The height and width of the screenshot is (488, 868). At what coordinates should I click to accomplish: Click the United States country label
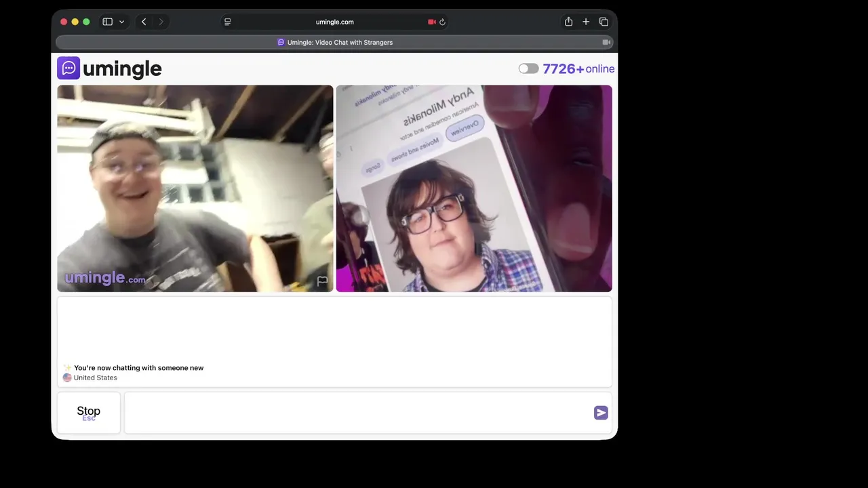[96, 378]
